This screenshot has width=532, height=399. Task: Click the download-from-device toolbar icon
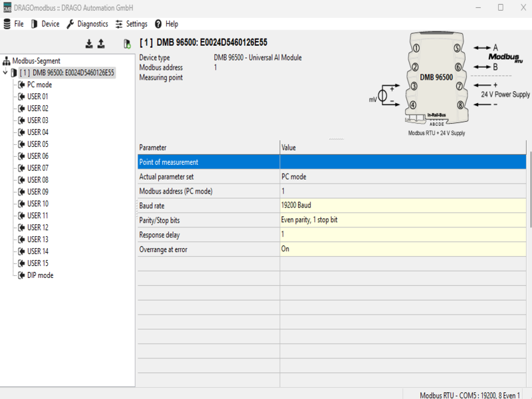[89, 44]
